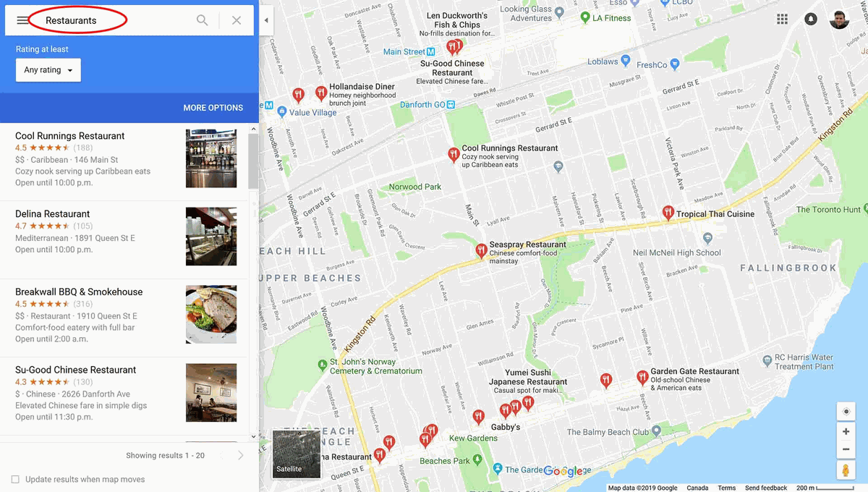Screen dimensions: 868x492
Task: Click the show-my-location button
Action: click(x=846, y=411)
